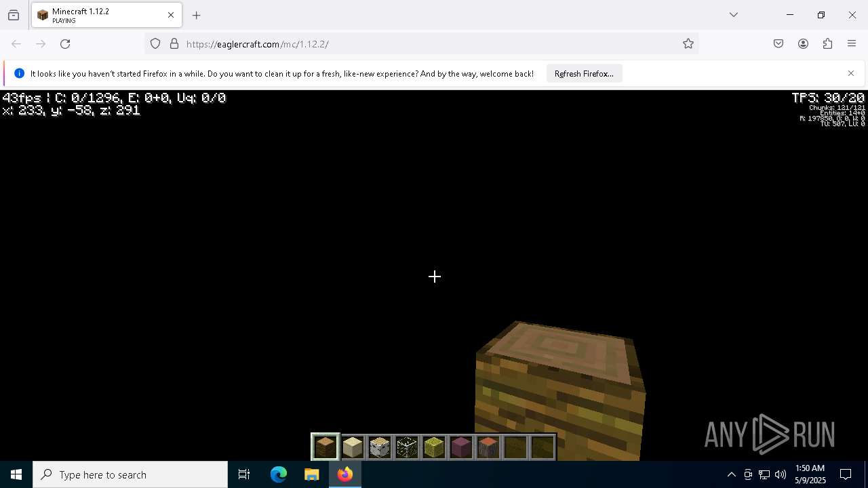Image resolution: width=868 pixels, height=488 pixels.
Task: Open File Explorer from the taskbar
Action: [x=312, y=474]
